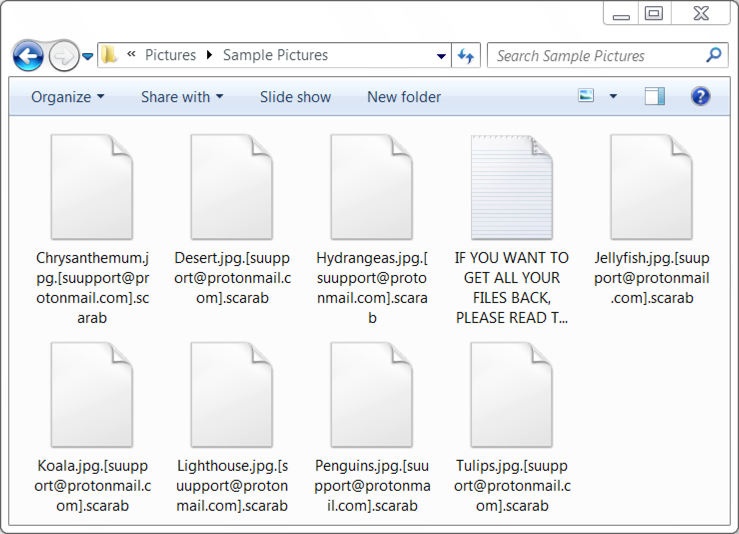This screenshot has height=534, width=739.
Task: Select the Koala.jpg scarab file icon
Action: coord(92,394)
